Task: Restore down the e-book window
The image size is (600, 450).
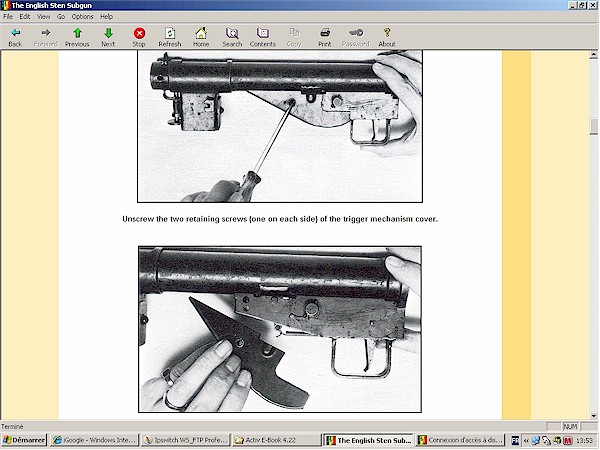Action: tap(582, 5)
